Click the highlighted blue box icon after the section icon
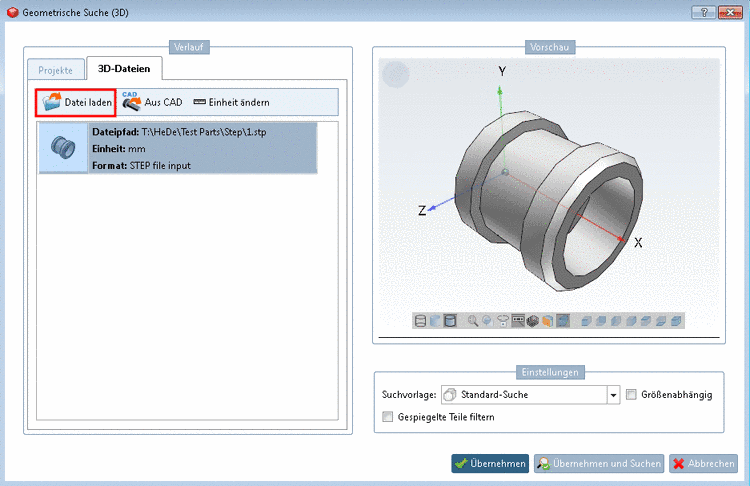750x486 pixels. (x=563, y=320)
